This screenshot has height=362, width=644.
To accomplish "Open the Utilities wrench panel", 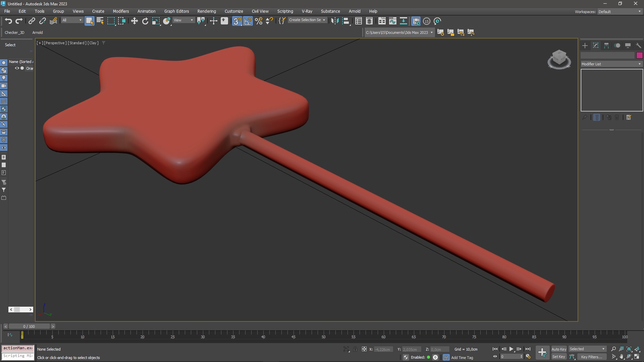I will [x=638, y=46].
